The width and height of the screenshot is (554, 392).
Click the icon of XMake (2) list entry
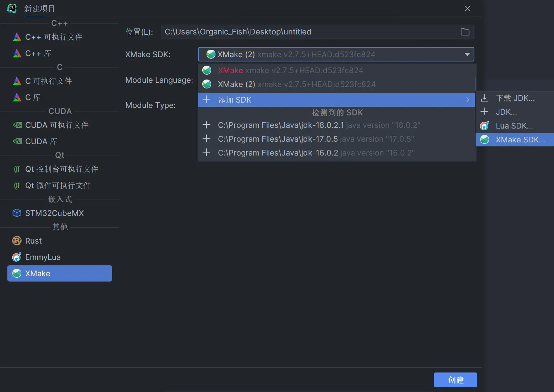(x=207, y=84)
